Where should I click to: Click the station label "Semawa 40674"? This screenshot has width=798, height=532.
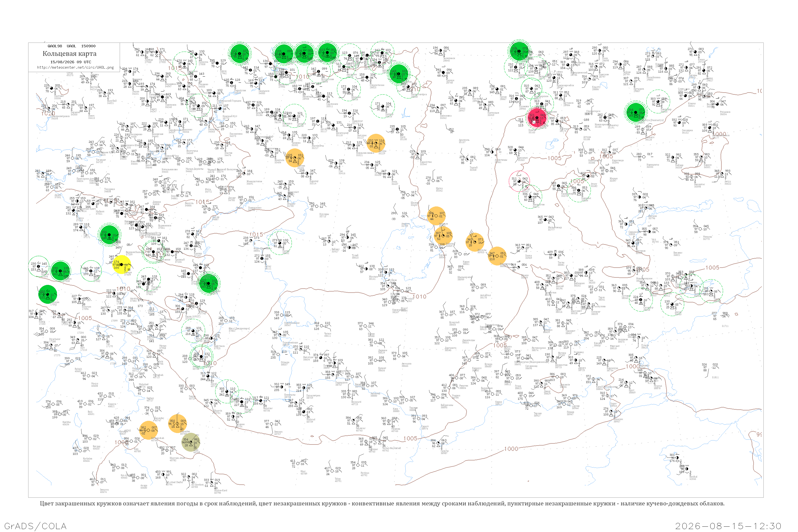point(104,491)
